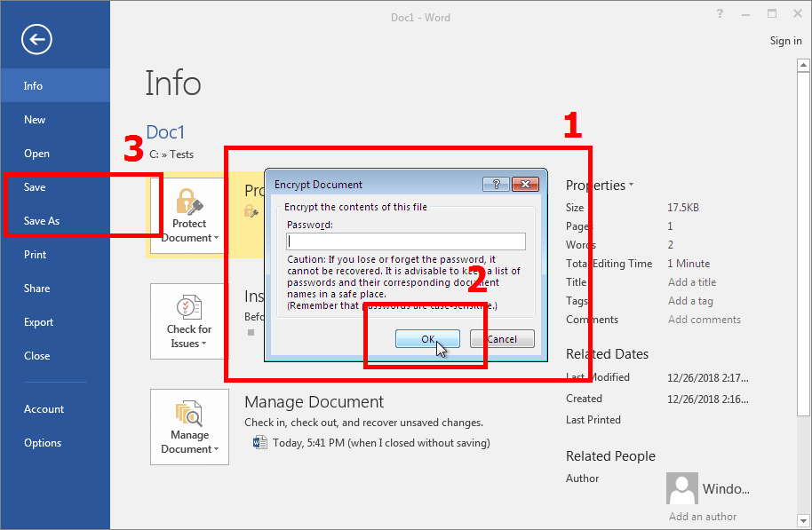This screenshot has height=530, width=812.
Task: Click the vertical scrollbar thumb
Action: tap(803, 243)
